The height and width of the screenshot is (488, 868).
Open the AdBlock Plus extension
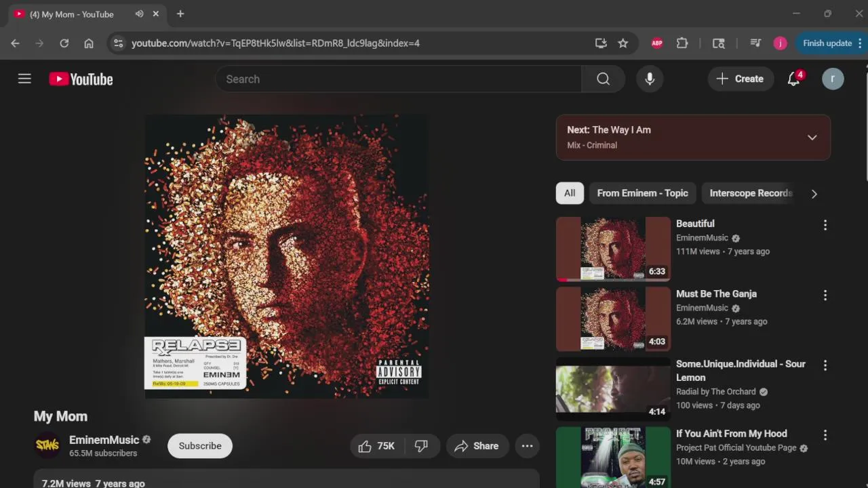[x=656, y=43]
